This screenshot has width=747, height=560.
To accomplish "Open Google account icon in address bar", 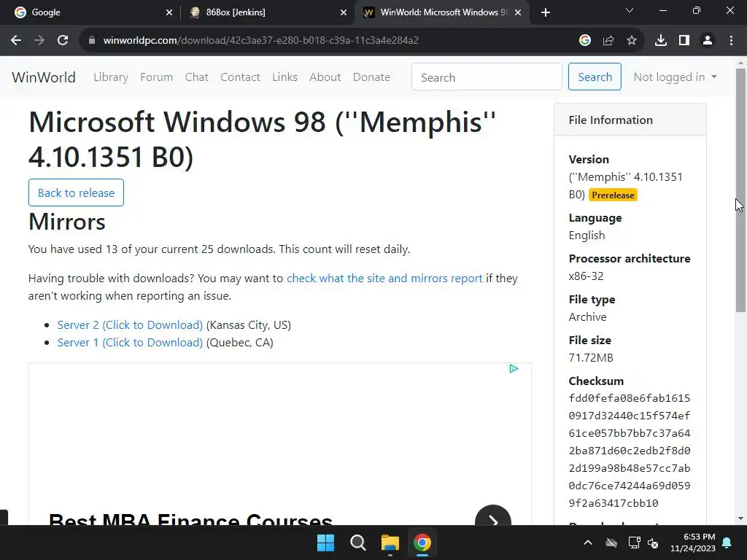I will tap(584, 41).
